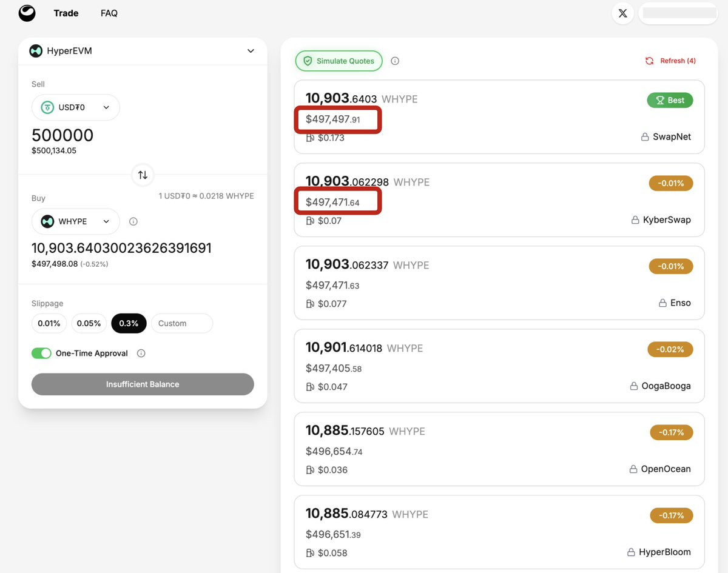This screenshot has height=573, width=728.
Task: Click -0.01% badge on KyberSwap quote
Action: coord(671,183)
